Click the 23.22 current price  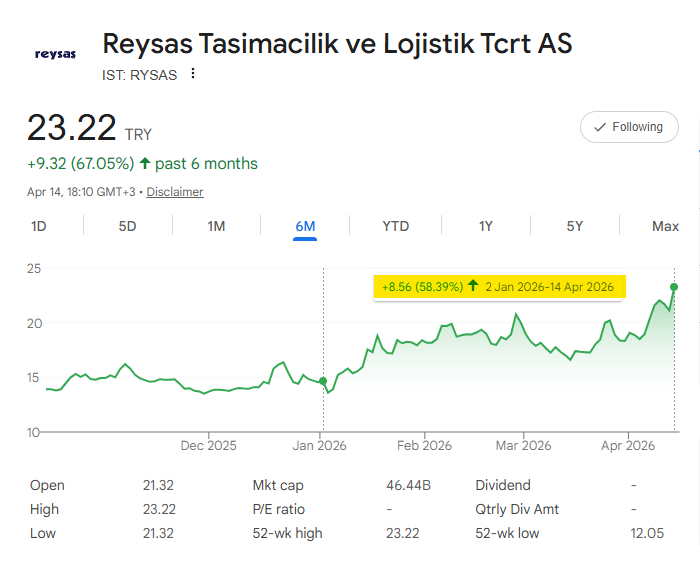[71, 128]
